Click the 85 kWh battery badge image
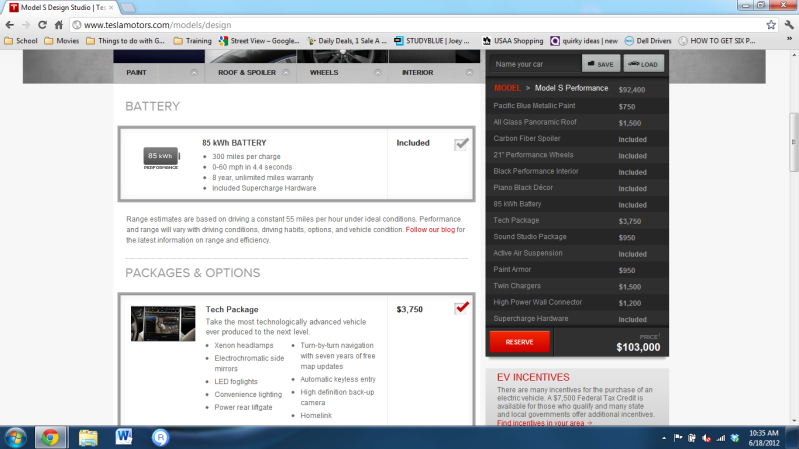 click(x=161, y=158)
